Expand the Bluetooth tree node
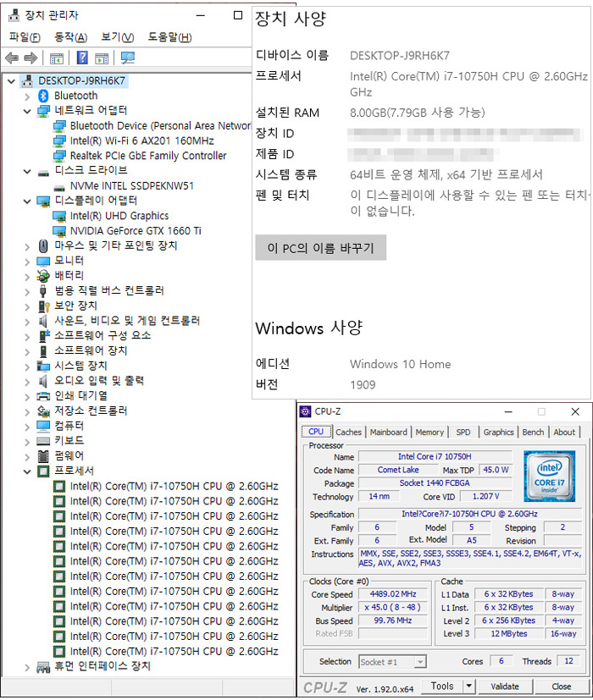 coord(27,96)
